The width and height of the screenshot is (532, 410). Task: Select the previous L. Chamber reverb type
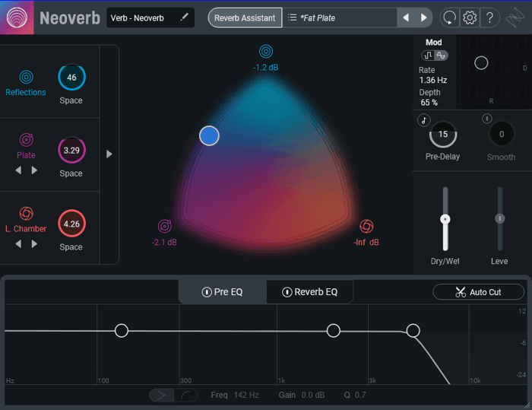[x=18, y=244]
